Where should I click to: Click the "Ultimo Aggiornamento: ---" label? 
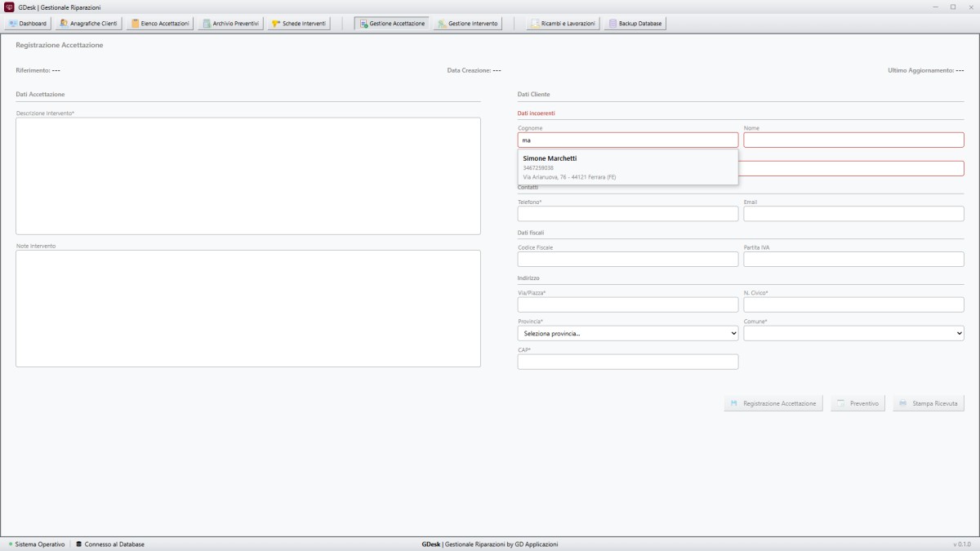(x=926, y=70)
